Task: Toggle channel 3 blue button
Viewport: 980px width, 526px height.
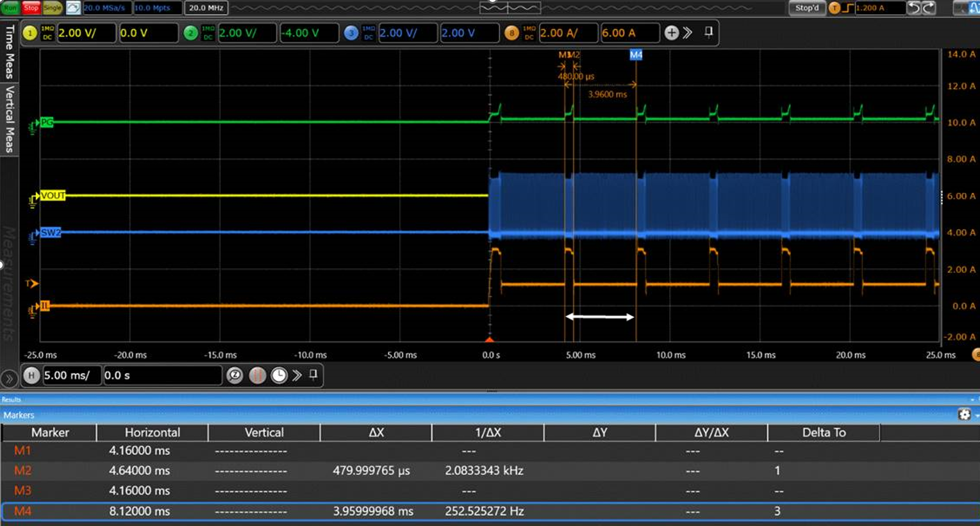Action: (x=351, y=33)
